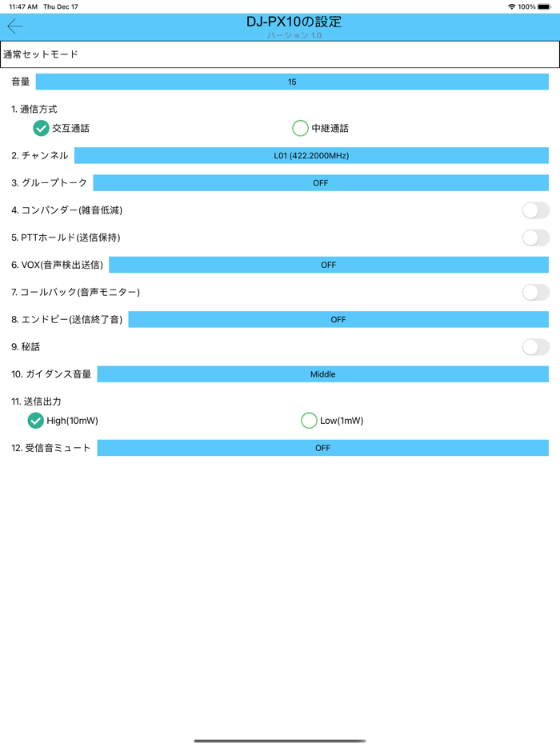The width and height of the screenshot is (560, 747).
Task: Open 受信音ミュート setting
Action: 322,448
